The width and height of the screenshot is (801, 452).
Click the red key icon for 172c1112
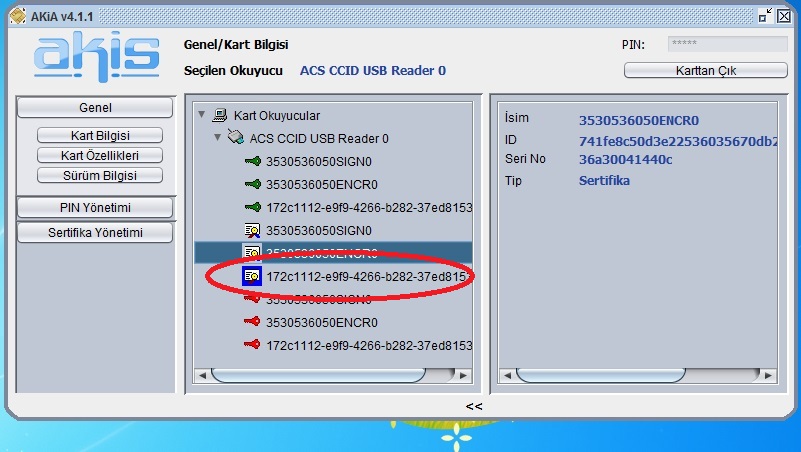point(252,345)
